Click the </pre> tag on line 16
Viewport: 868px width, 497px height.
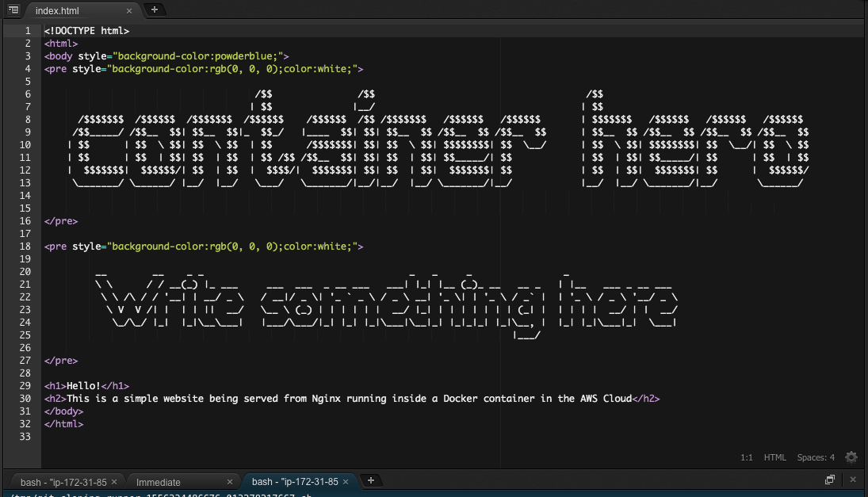61,221
